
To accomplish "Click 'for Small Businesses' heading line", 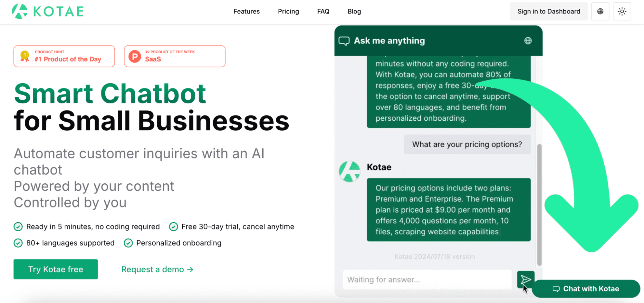I will (151, 121).
